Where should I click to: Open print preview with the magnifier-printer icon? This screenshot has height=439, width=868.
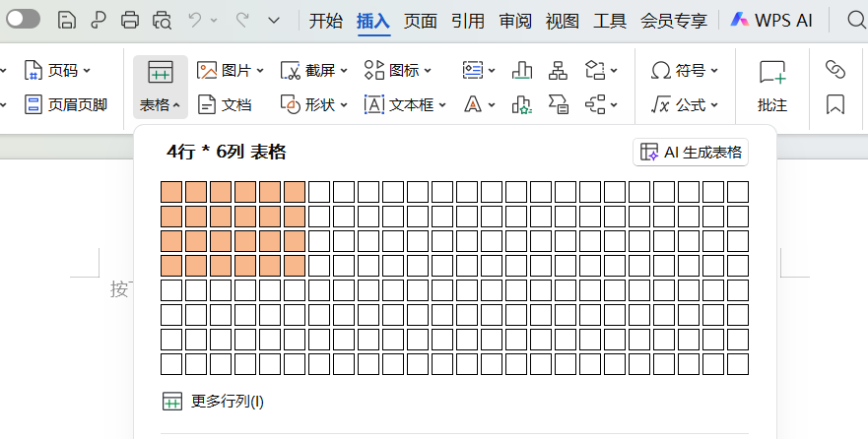point(163,20)
